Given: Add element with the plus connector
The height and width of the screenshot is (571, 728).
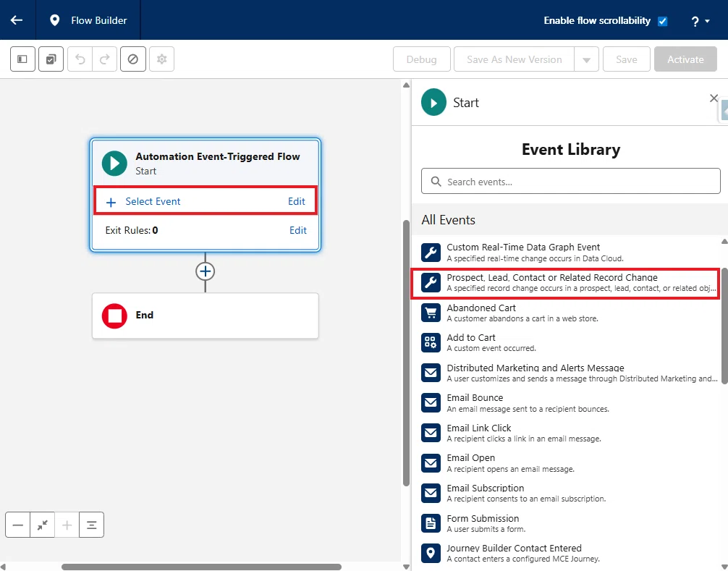Looking at the screenshot, I should [x=206, y=271].
